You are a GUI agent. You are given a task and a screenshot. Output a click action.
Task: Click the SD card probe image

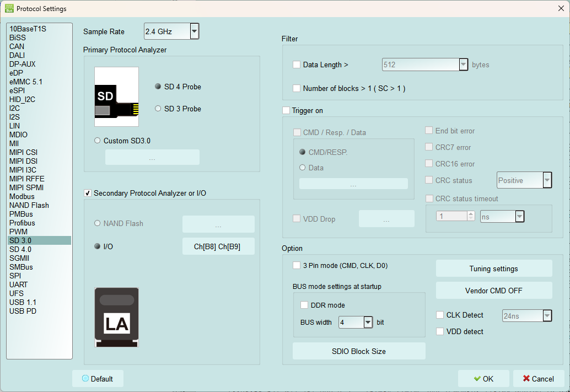pos(116,96)
